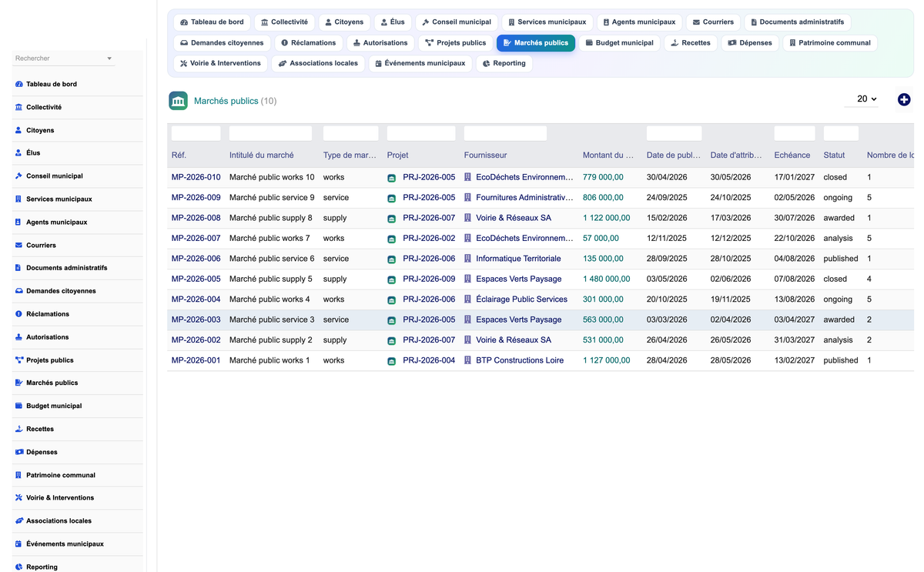This screenshot has height=572, width=924.
Task: Sort by Echéance column header
Action: tap(792, 155)
